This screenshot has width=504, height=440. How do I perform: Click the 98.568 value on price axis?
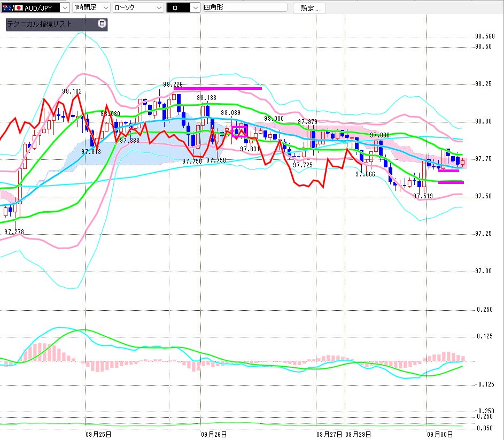485,36
